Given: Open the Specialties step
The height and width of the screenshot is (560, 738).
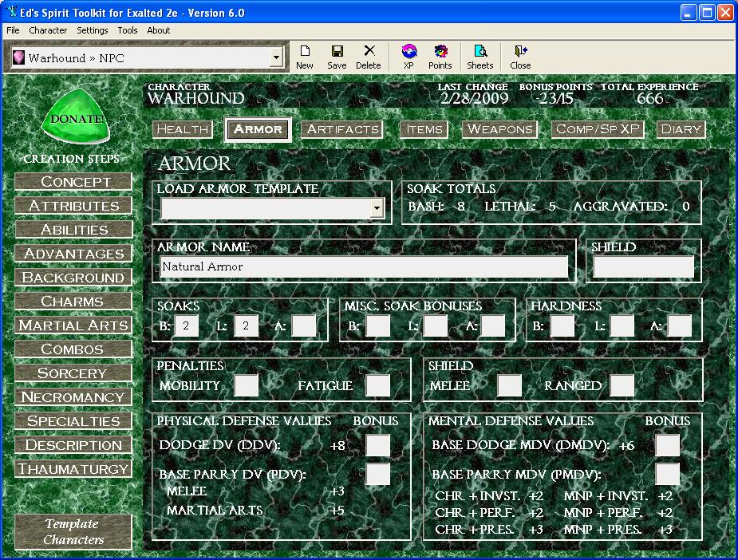Looking at the screenshot, I should pyautogui.click(x=73, y=421).
